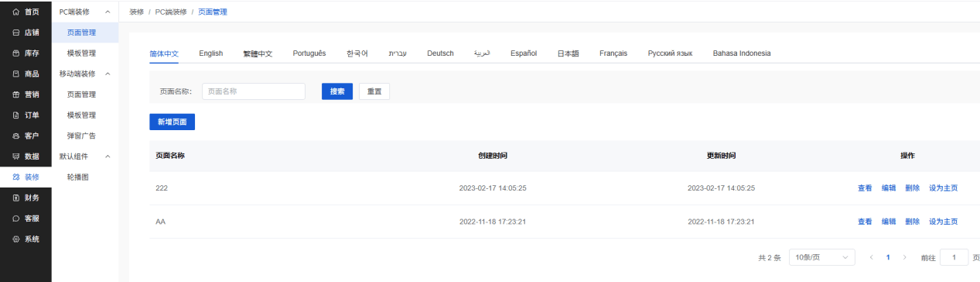
Task: Select 弹窗广告 submenu item
Action: tap(85, 136)
